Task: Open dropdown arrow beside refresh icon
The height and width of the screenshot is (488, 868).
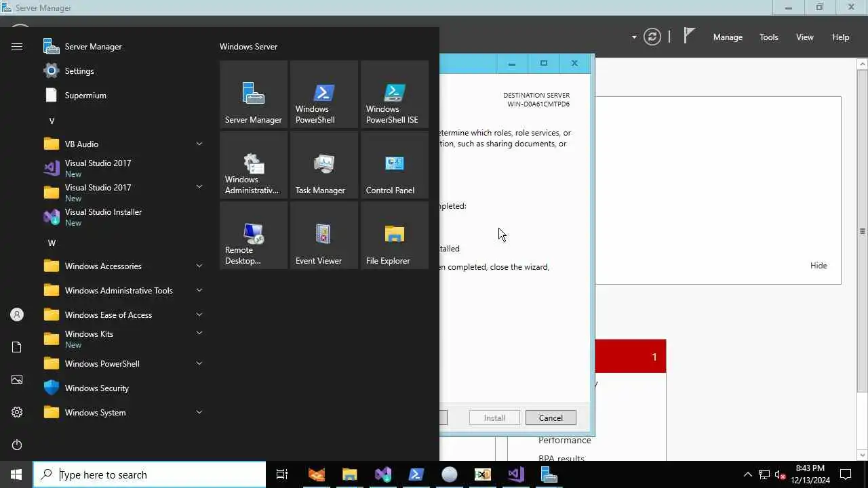Action: [634, 37]
